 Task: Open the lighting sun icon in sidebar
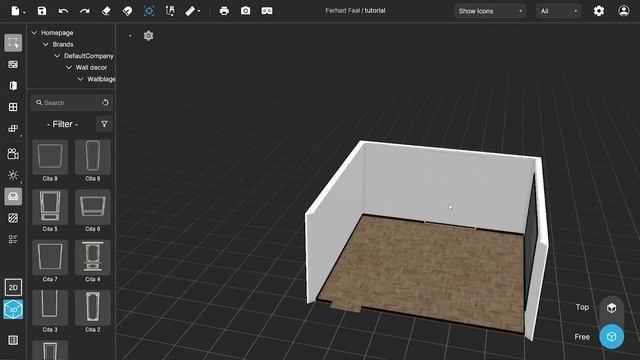point(13,175)
